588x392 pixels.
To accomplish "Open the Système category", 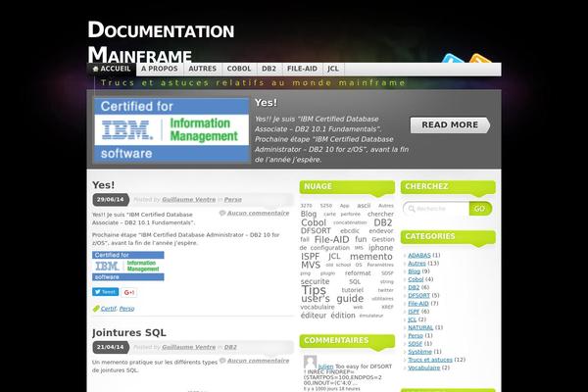I will tap(419, 352).
